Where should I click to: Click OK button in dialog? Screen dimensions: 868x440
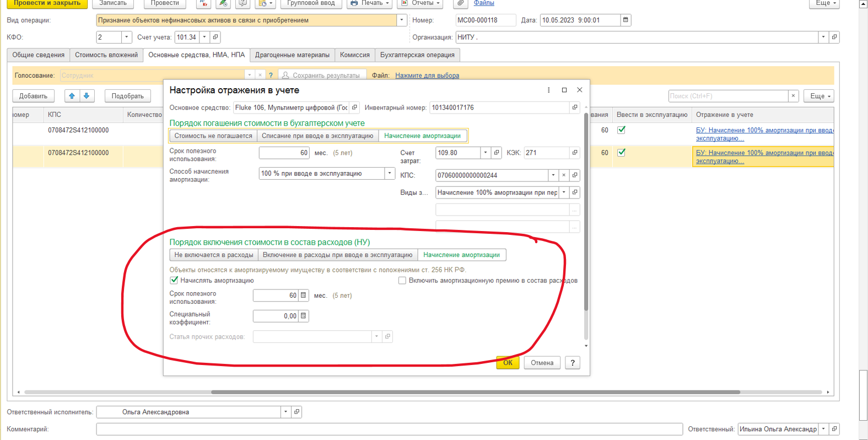coord(508,363)
